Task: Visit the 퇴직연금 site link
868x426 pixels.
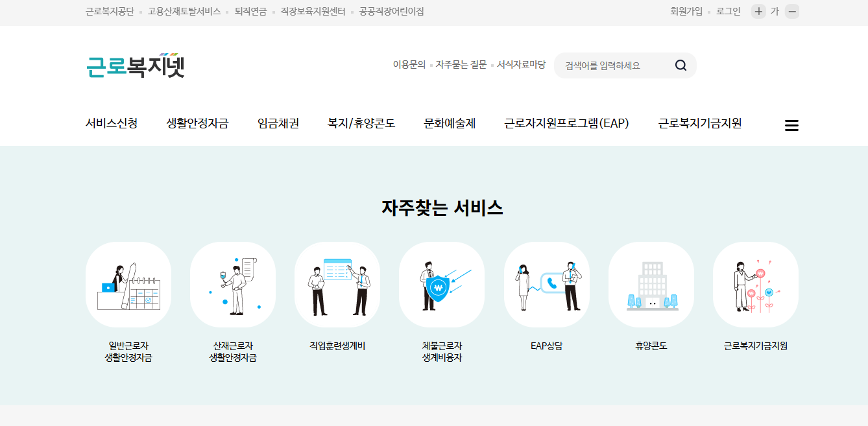Action: 250,11
